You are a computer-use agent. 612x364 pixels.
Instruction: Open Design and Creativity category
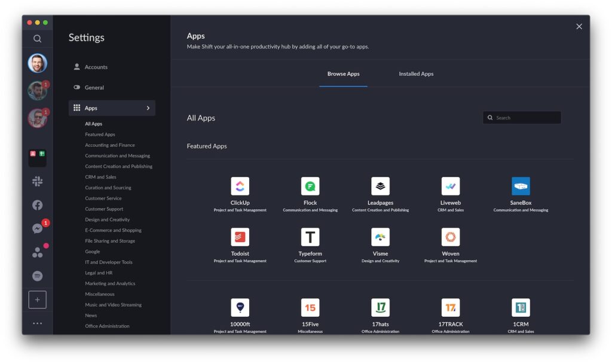108,219
